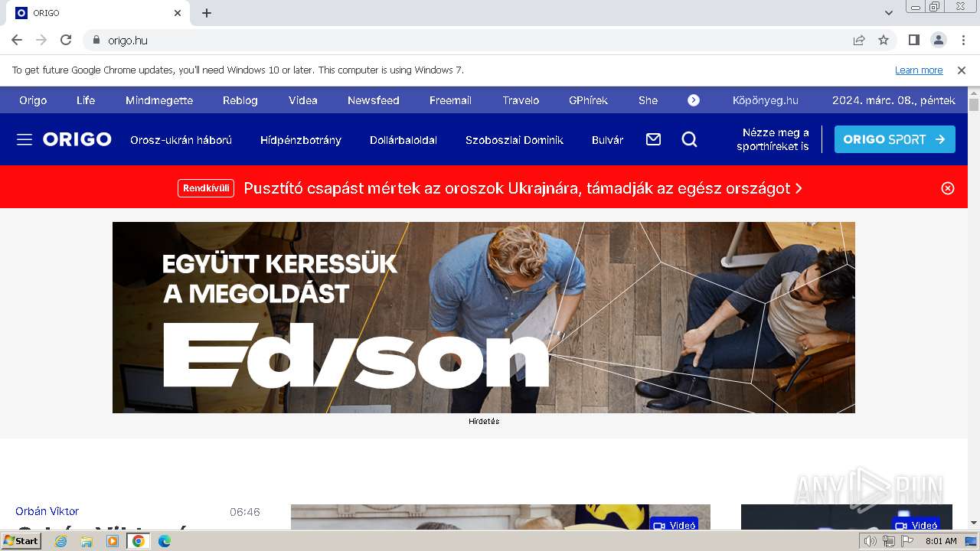Open the Origo hamburger menu
The width and height of the screenshot is (980, 551).
point(24,139)
